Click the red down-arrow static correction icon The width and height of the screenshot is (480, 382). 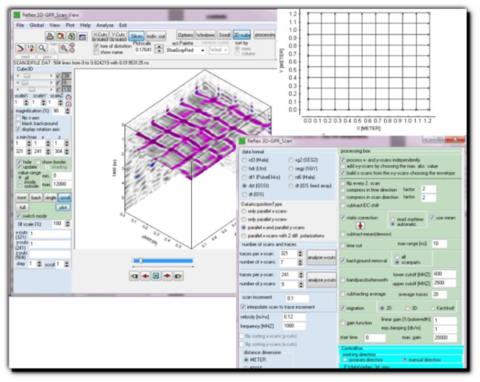click(360, 226)
